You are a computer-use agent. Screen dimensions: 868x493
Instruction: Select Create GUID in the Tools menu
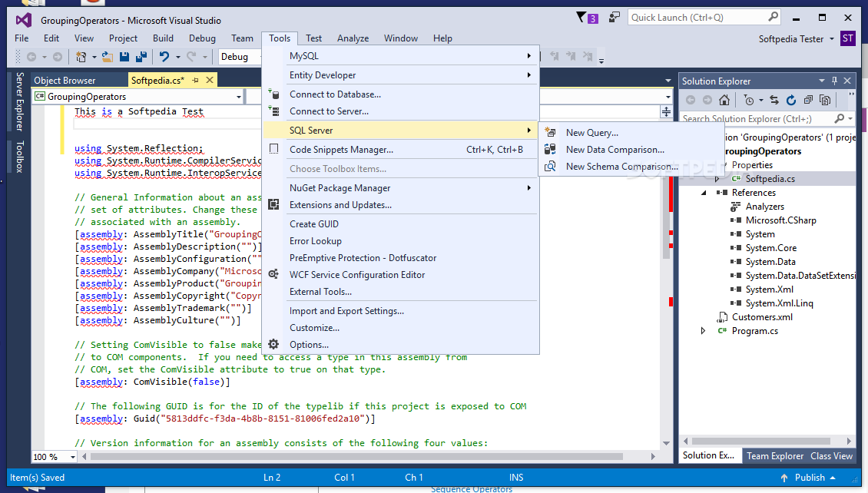pos(400,224)
